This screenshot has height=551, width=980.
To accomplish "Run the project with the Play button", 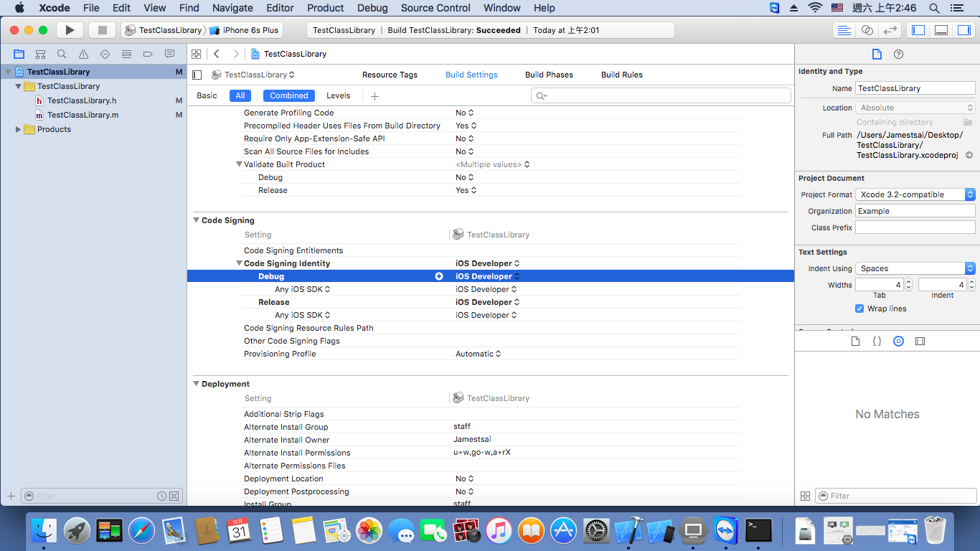I will point(70,30).
